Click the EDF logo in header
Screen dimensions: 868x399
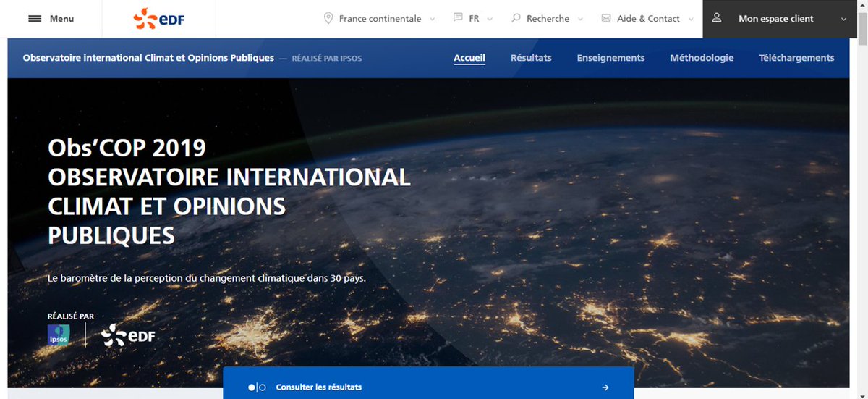[x=159, y=19]
